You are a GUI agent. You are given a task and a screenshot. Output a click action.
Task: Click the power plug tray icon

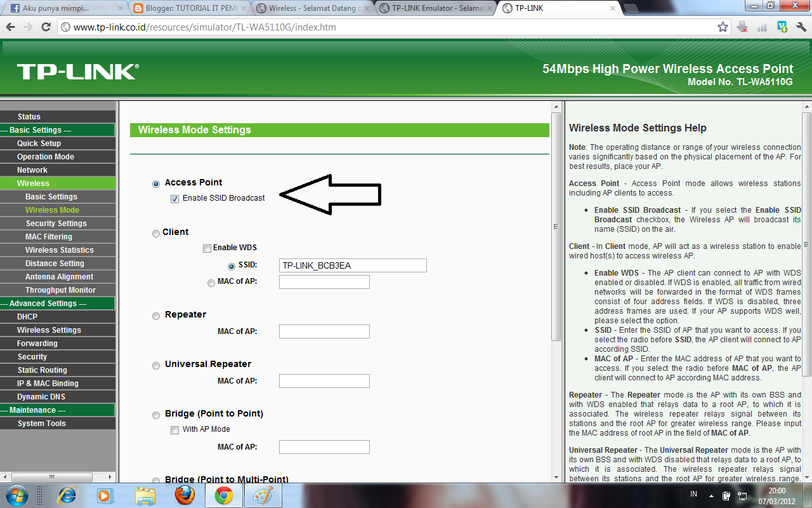tap(726, 495)
